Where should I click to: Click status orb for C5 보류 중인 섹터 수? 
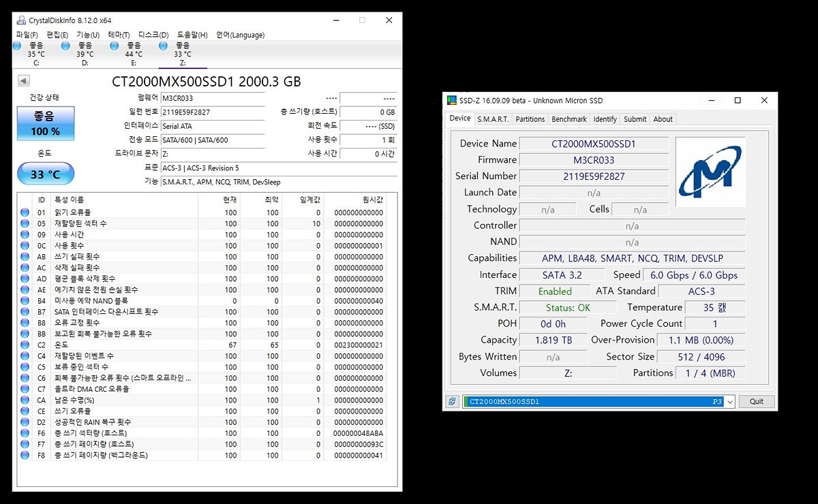pos(25,367)
